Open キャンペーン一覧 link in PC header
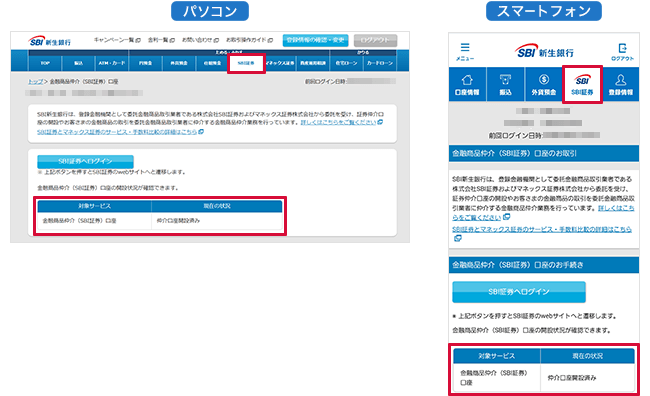Image resolution: width=650 pixels, height=396 pixels. [114, 40]
